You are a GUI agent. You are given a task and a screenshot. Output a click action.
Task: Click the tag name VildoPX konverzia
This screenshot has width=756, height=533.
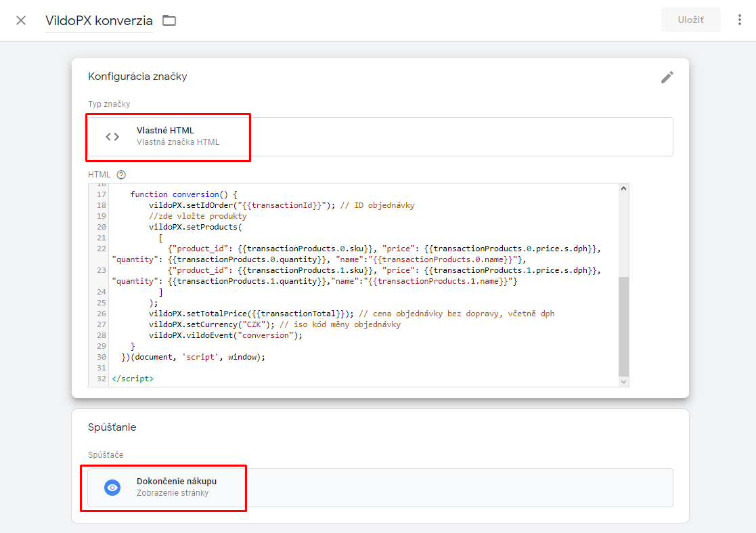(x=99, y=21)
